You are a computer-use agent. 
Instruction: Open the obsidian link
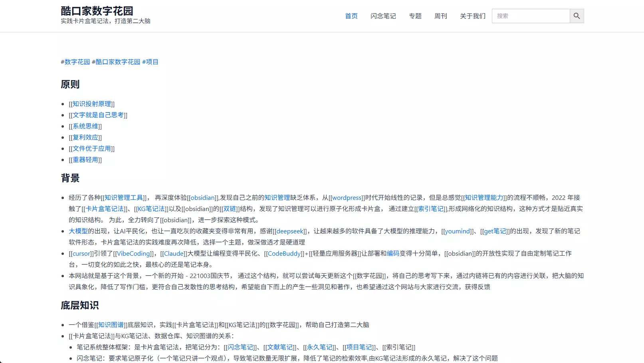[x=202, y=197]
